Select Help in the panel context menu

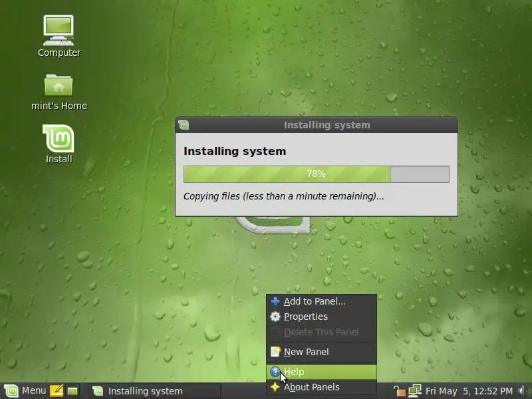[x=321, y=372]
